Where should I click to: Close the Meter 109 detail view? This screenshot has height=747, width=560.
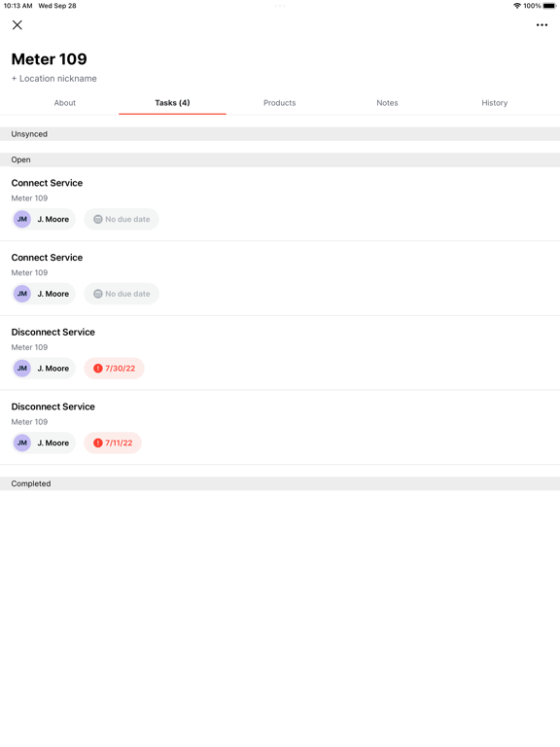(x=17, y=24)
